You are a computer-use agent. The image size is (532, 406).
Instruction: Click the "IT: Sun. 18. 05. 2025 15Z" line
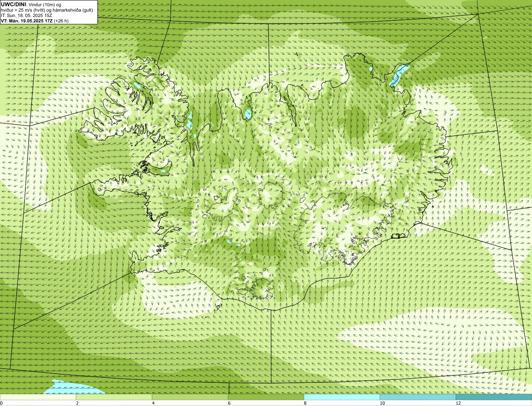(x=27, y=15)
